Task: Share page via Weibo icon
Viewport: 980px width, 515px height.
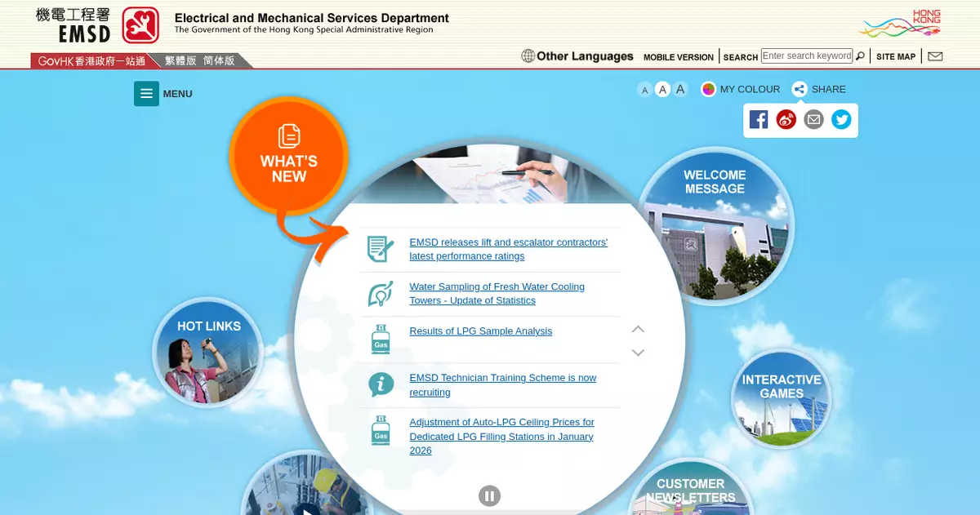Action: point(786,120)
